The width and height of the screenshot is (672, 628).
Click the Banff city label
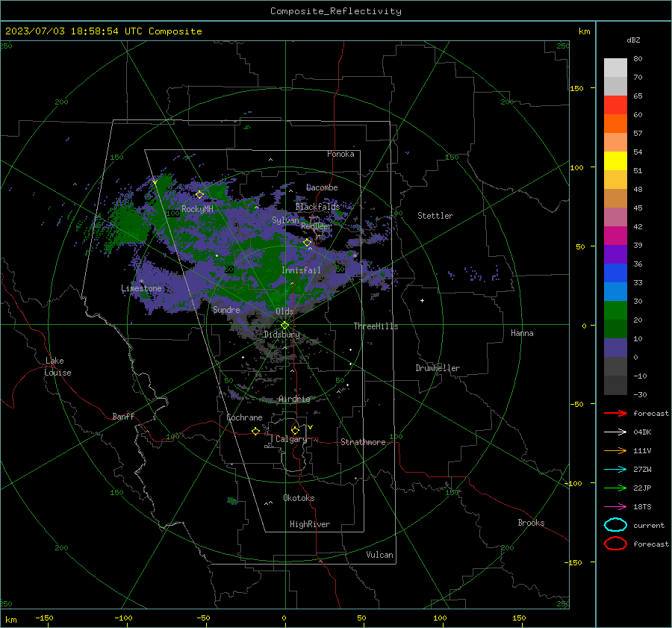click(x=123, y=416)
